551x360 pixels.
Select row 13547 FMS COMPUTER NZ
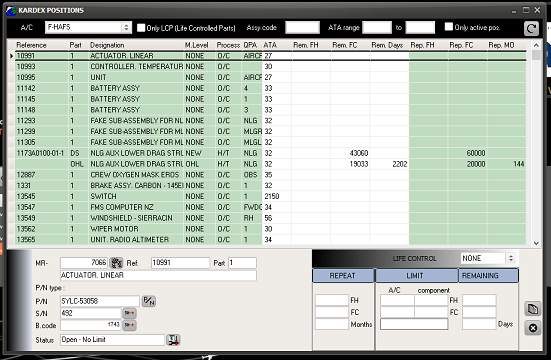tap(271, 207)
